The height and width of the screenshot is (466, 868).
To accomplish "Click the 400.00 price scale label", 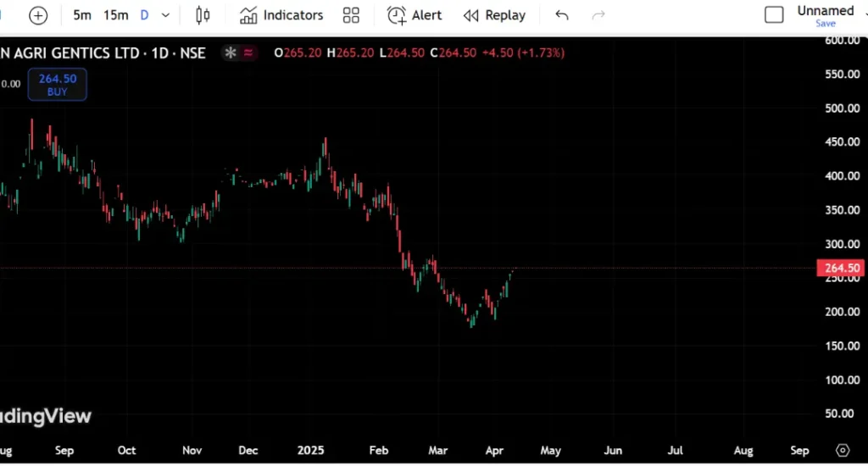I will click(x=842, y=176).
